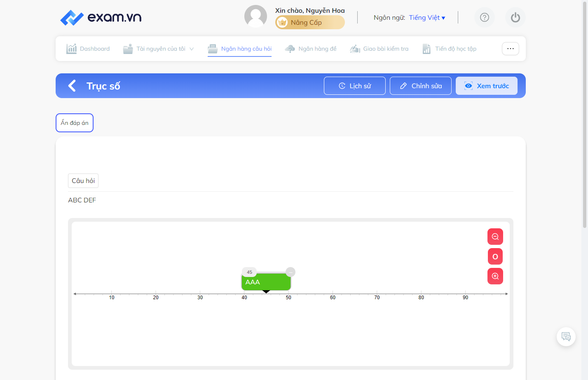Open the chat feedback bubble
The height and width of the screenshot is (380, 588).
click(x=566, y=337)
